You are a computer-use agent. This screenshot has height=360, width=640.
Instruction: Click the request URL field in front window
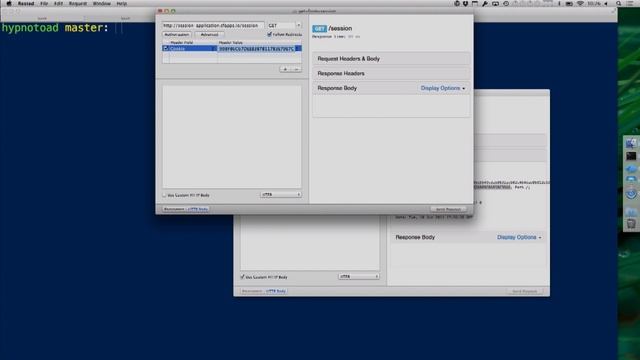click(213, 25)
